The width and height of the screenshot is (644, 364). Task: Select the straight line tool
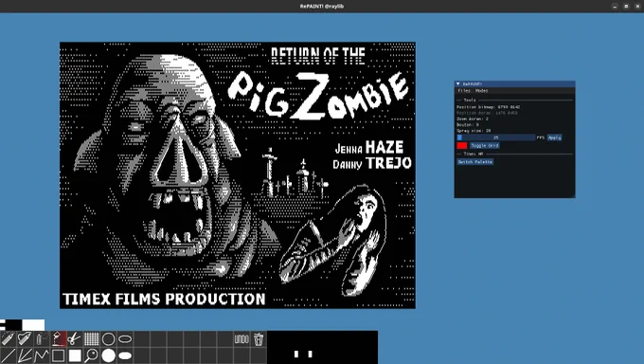coord(8,355)
